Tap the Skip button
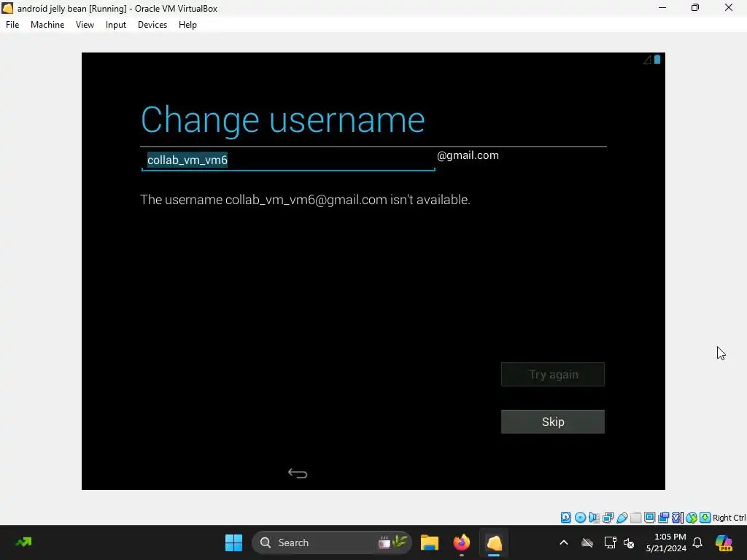 553,421
